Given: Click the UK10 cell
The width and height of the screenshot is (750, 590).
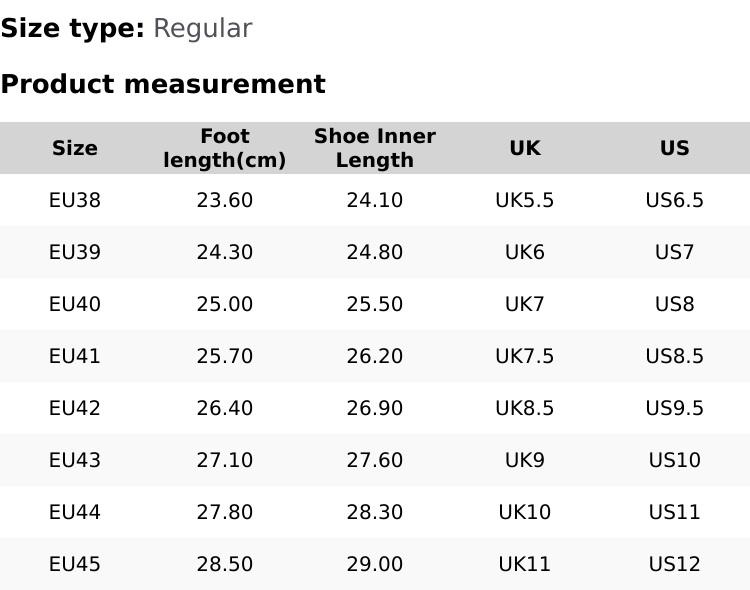Looking at the screenshot, I should (525, 512).
